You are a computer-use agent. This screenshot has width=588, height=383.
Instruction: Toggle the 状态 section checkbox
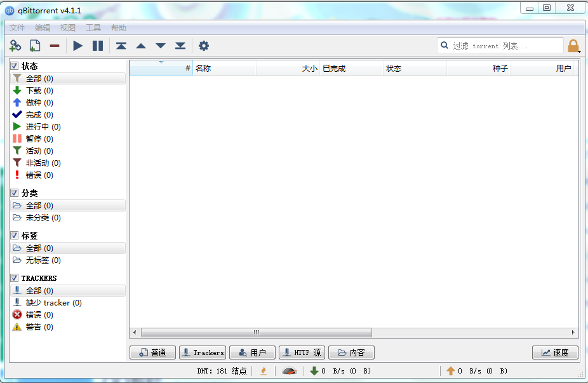[14, 66]
